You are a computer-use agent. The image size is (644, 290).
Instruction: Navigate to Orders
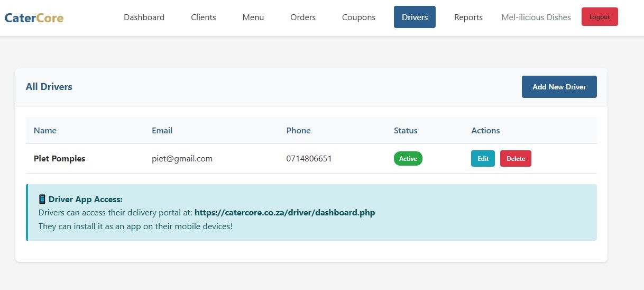coord(303,17)
